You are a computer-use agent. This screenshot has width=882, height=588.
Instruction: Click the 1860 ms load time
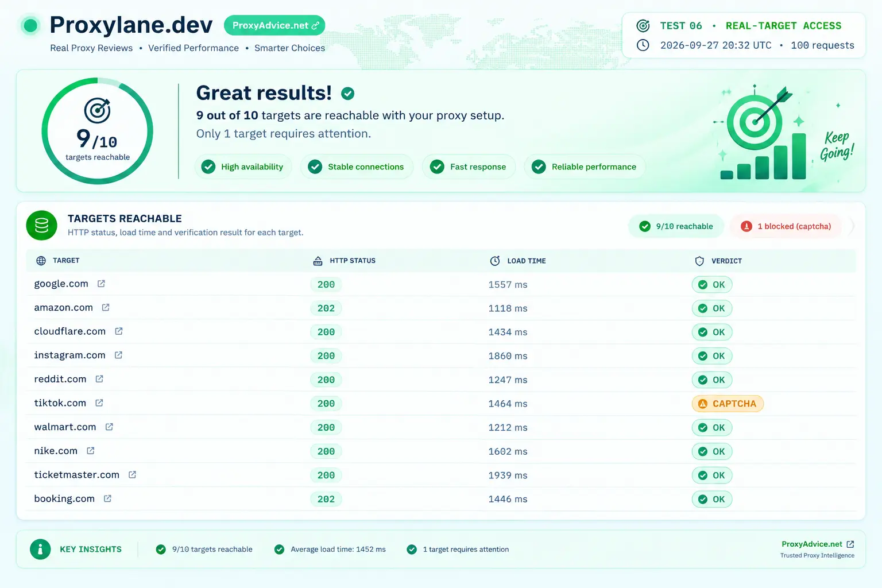(508, 355)
